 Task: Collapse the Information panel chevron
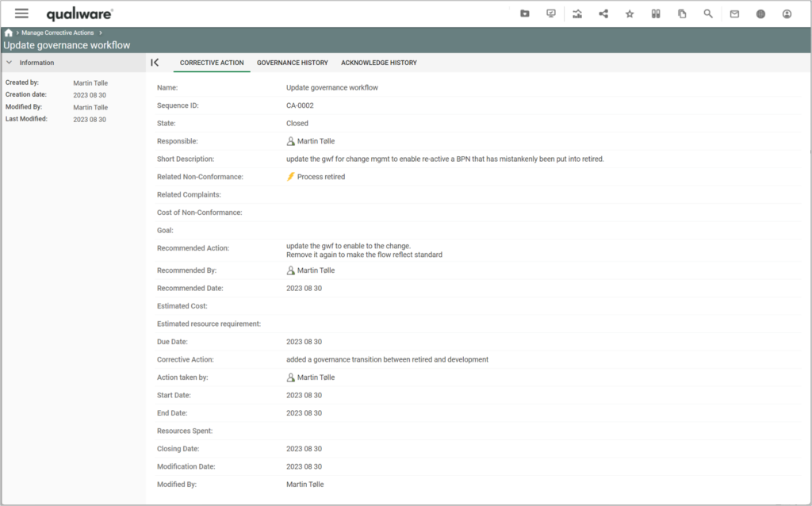(9, 63)
